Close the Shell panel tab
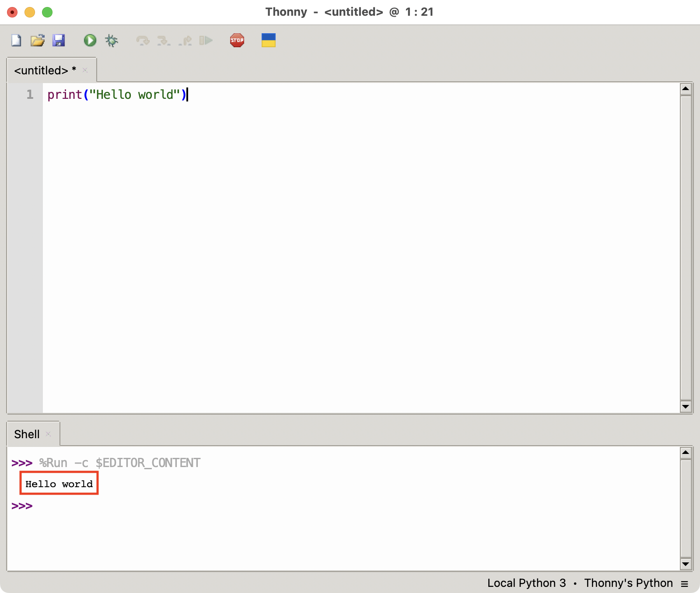700x593 pixels. [49, 434]
